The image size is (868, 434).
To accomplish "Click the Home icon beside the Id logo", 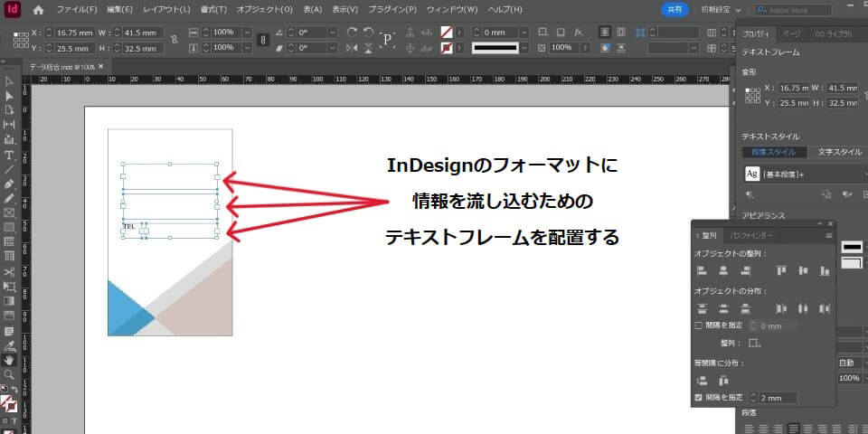I will coord(38,10).
